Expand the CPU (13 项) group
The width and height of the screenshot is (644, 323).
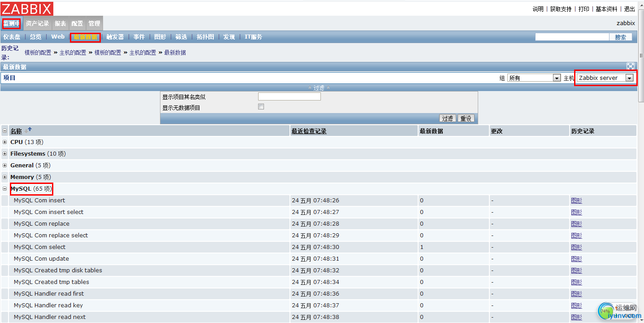5,142
